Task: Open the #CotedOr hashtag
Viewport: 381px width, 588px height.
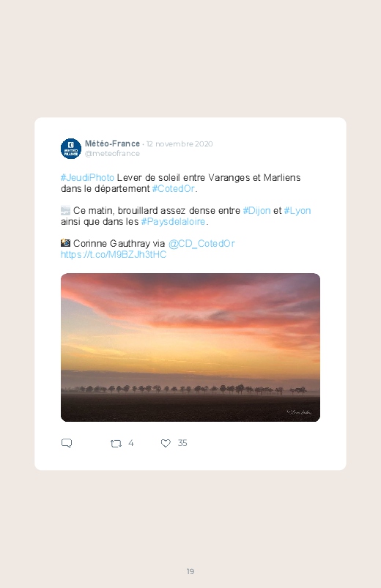Action: click(174, 188)
